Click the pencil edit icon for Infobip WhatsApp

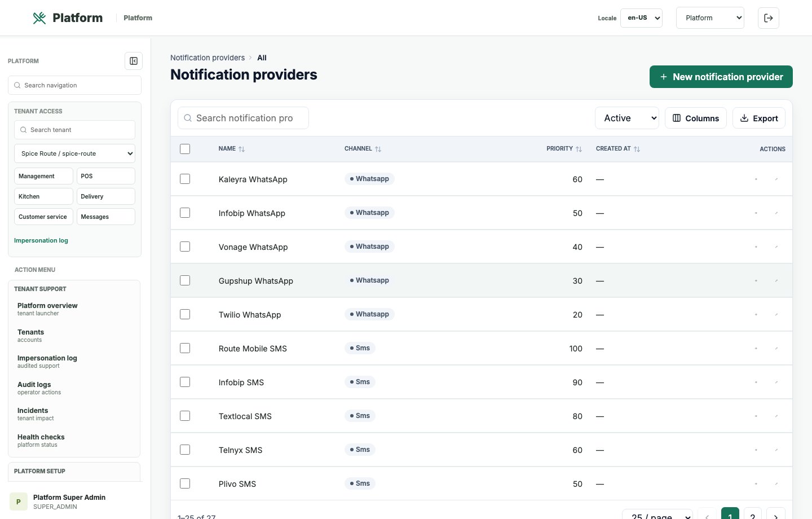click(776, 213)
